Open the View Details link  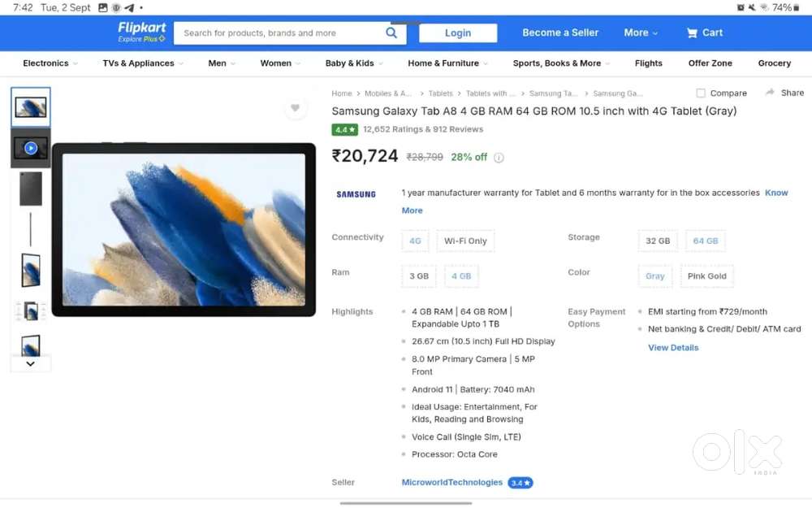click(672, 348)
